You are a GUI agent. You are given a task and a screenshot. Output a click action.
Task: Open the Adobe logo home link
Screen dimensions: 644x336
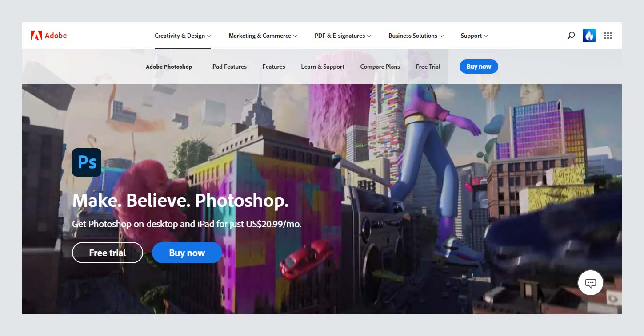click(49, 36)
